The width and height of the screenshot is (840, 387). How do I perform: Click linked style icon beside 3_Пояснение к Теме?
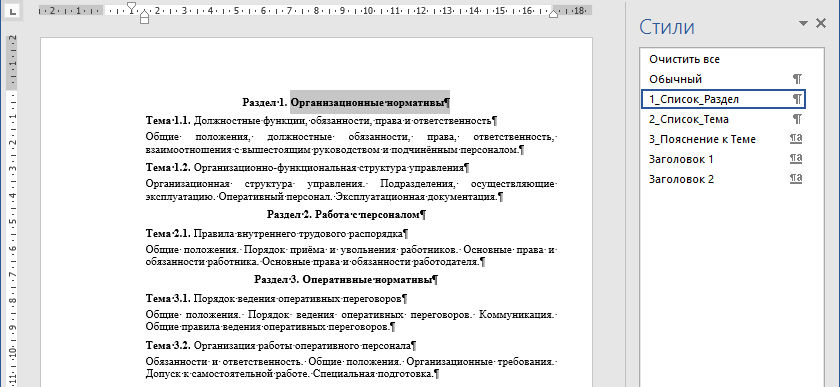(796, 139)
